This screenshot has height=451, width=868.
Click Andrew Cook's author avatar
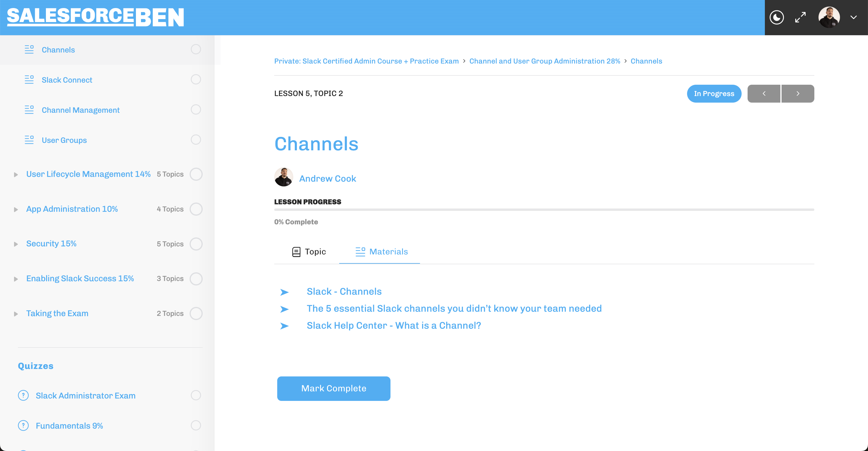coord(284,177)
